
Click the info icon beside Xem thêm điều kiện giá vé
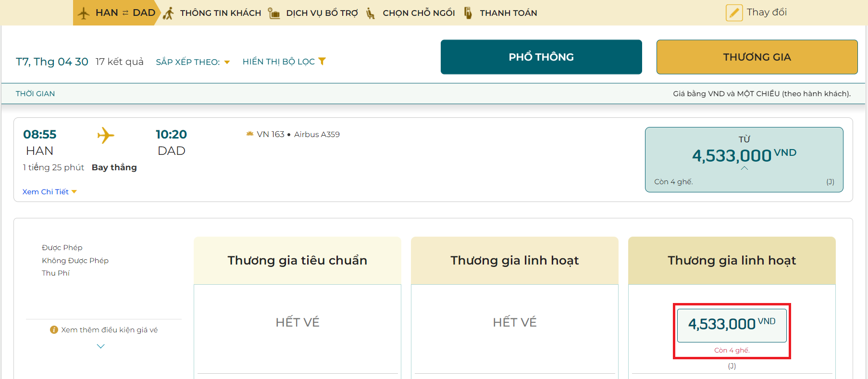pos(53,330)
